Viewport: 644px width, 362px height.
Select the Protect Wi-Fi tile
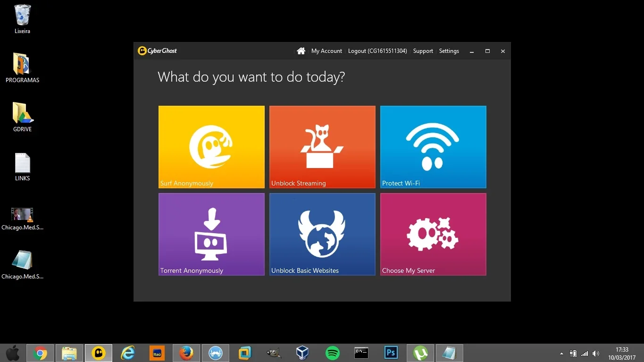[433, 147]
